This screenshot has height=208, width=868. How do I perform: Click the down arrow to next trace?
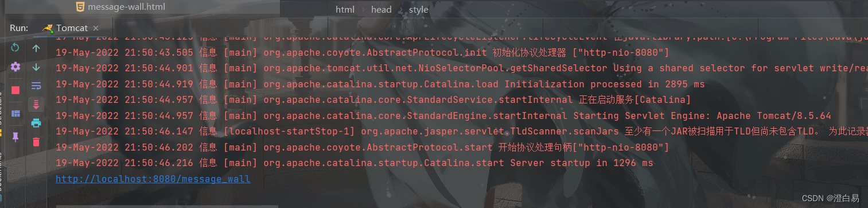(36, 67)
